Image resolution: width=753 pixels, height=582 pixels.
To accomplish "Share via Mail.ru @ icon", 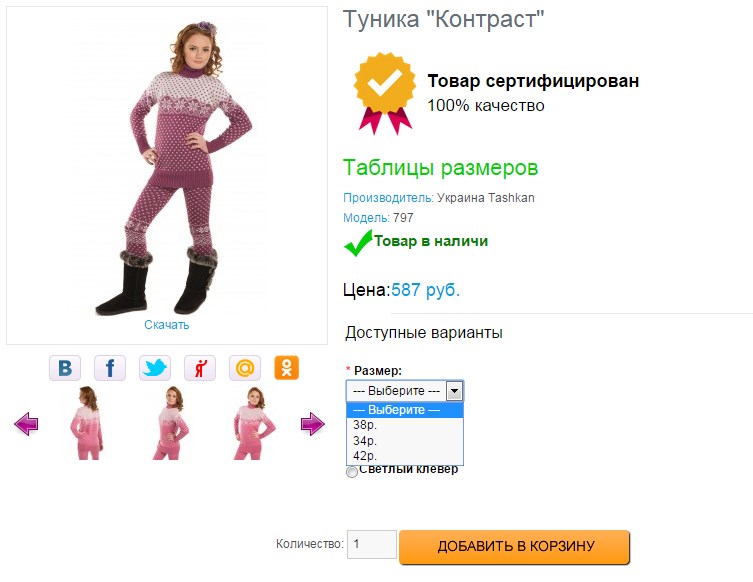I will pos(244,368).
